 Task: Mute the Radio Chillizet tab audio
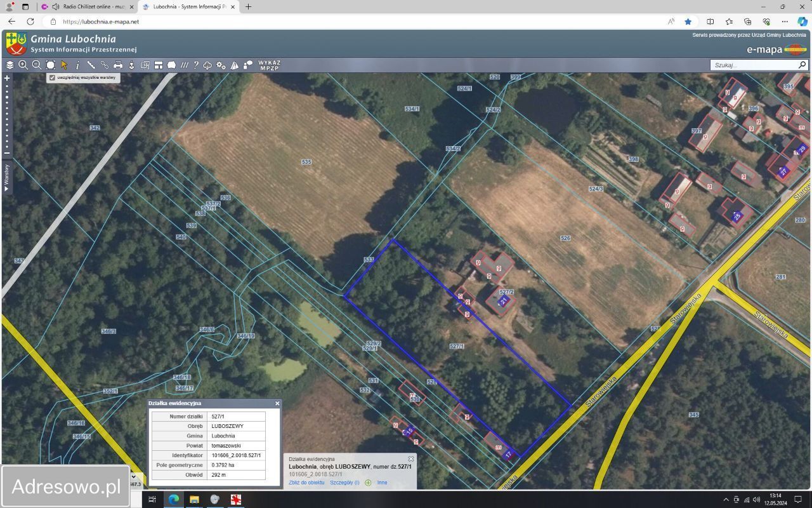point(55,6)
